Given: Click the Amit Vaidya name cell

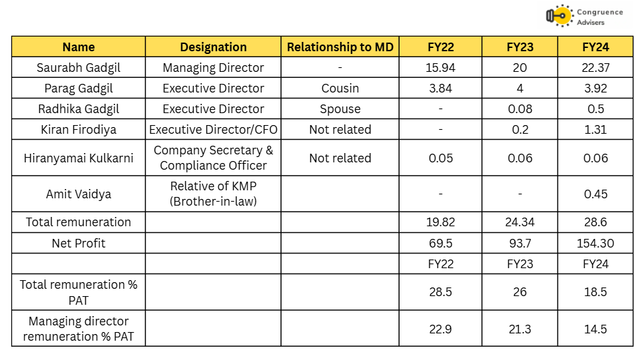Looking at the screenshot, I should tap(79, 194).
